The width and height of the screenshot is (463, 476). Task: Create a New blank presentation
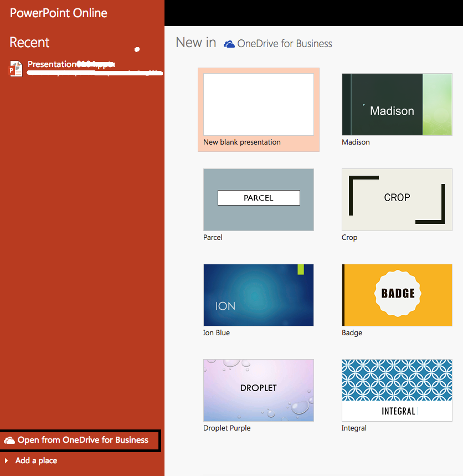(258, 104)
